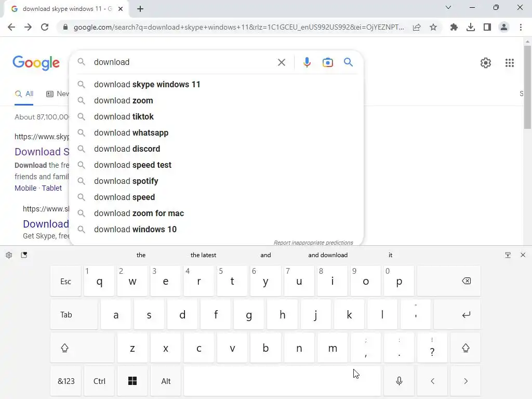Insert the prediction 'it'
Screen dimensions: 532x399
(x=390, y=255)
